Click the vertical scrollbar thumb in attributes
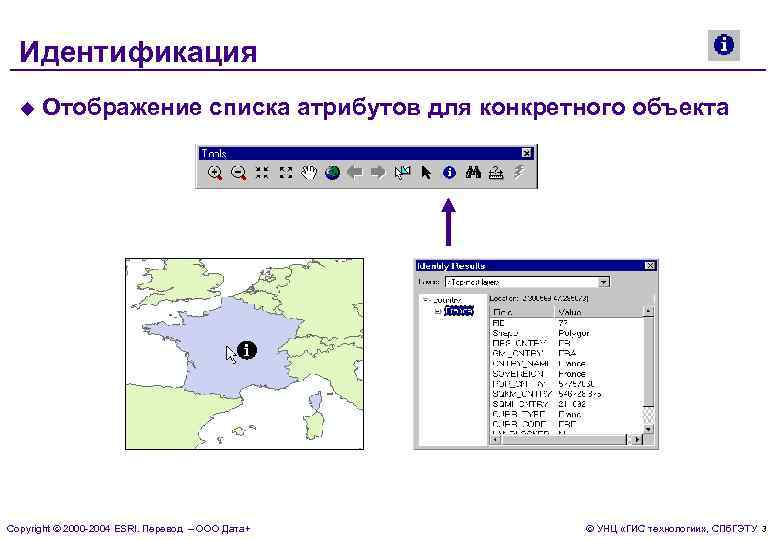 (x=649, y=361)
